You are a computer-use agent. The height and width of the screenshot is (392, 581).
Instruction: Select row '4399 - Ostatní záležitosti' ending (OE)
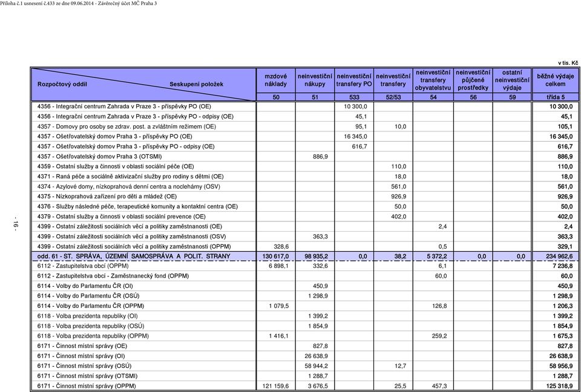304,226
